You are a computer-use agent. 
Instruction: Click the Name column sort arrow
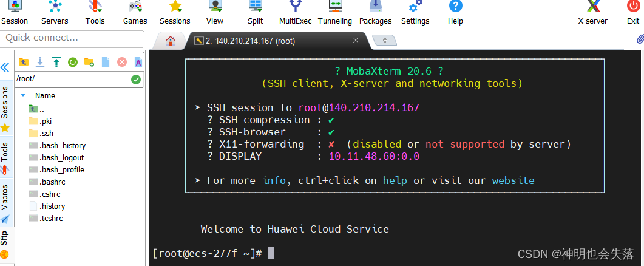click(23, 95)
